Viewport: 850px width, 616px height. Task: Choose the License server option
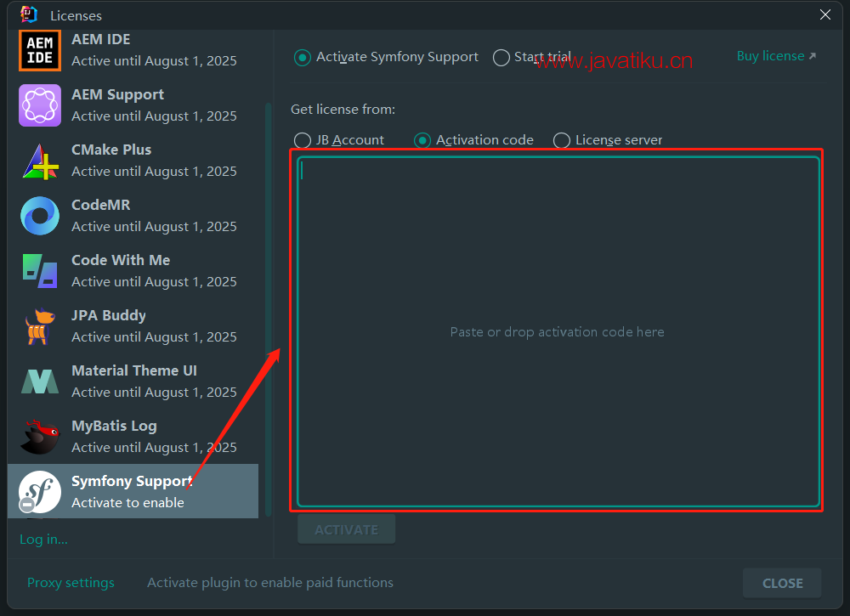point(561,140)
